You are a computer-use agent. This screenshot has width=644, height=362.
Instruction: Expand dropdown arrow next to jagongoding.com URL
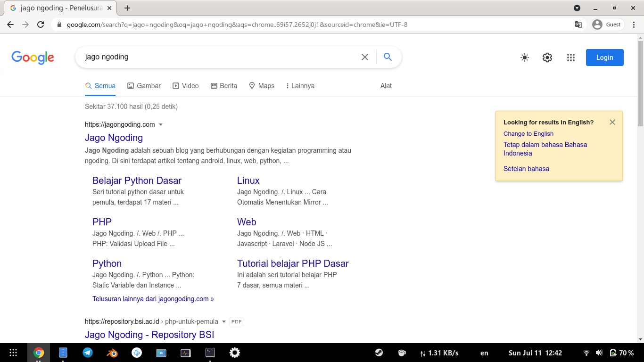(161, 125)
